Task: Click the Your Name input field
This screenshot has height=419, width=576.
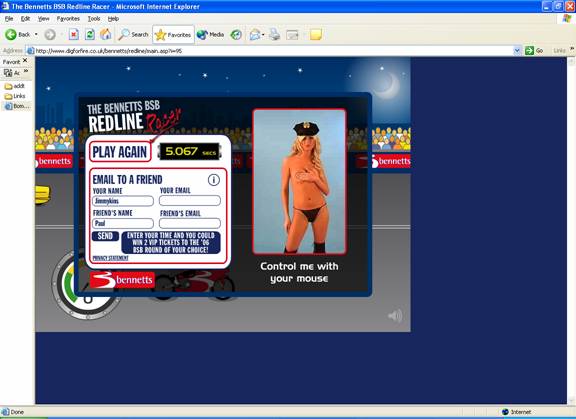Action: click(x=123, y=201)
